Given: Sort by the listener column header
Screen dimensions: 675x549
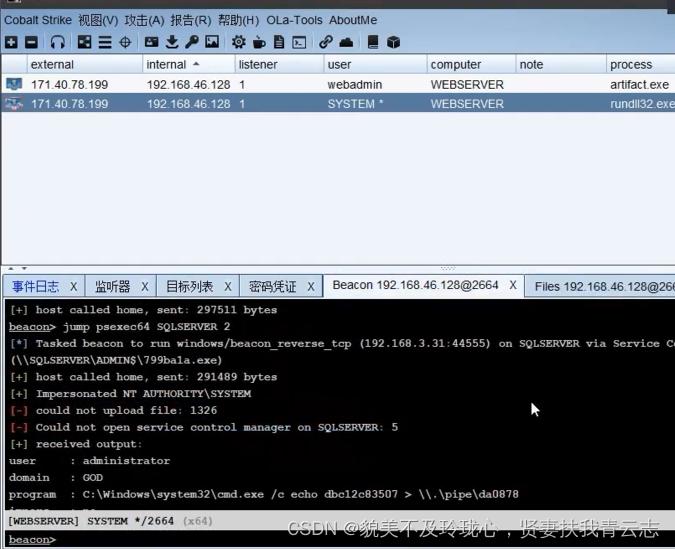Looking at the screenshot, I should [x=279, y=65].
